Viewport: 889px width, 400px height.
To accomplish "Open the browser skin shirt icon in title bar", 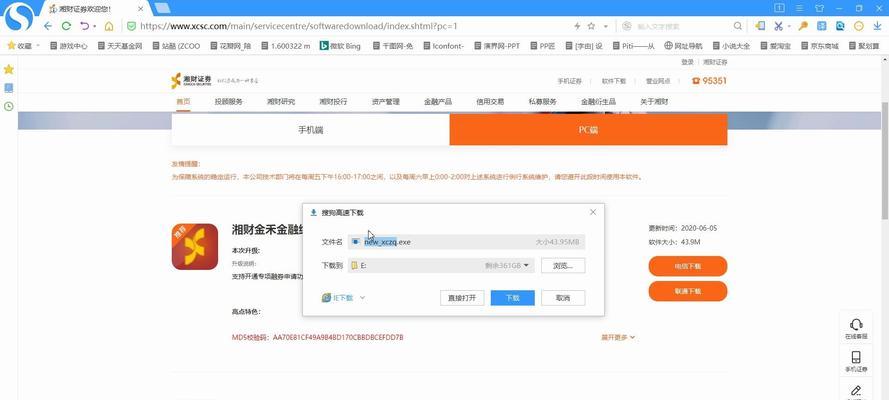I will [x=819, y=8].
